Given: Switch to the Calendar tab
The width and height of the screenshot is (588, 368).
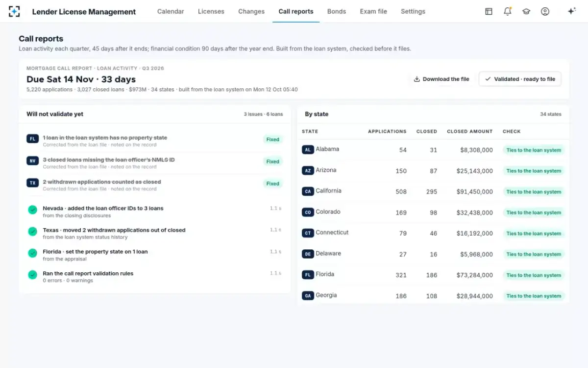Looking at the screenshot, I should click(171, 11).
